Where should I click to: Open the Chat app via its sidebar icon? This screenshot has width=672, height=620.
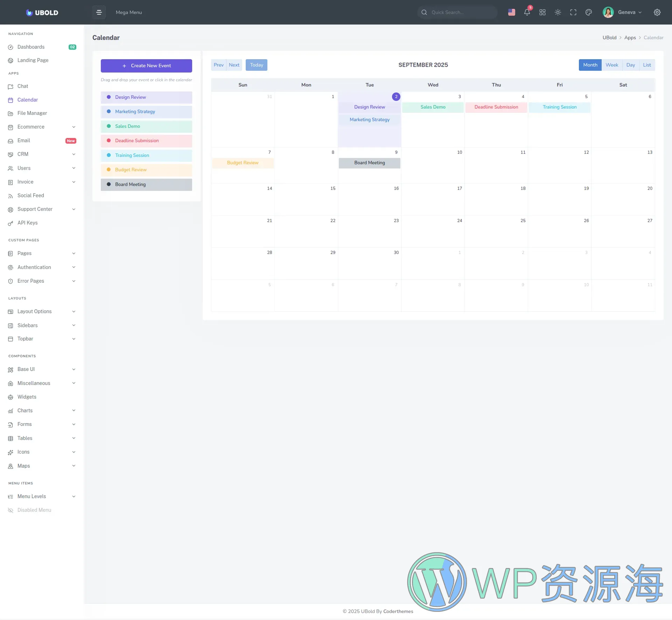[x=10, y=86]
